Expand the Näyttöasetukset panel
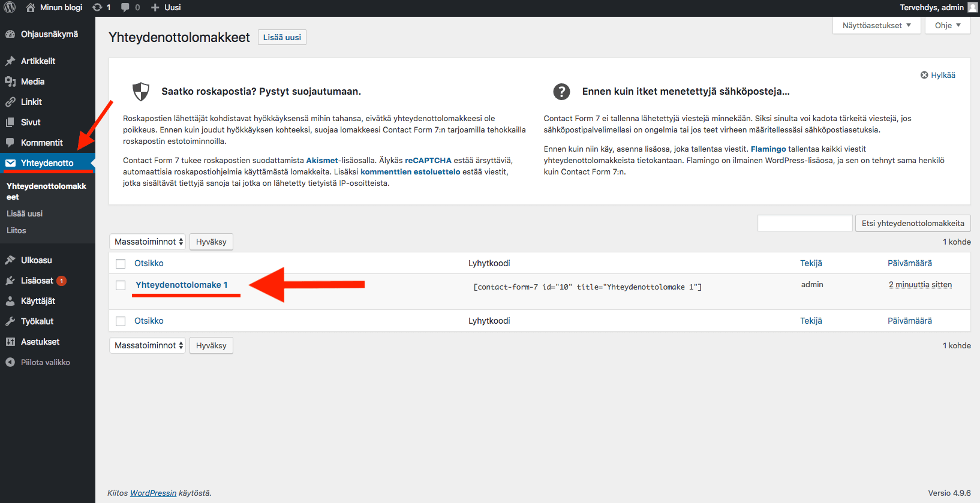Screen dimensions: 980x503 pos(877,25)
